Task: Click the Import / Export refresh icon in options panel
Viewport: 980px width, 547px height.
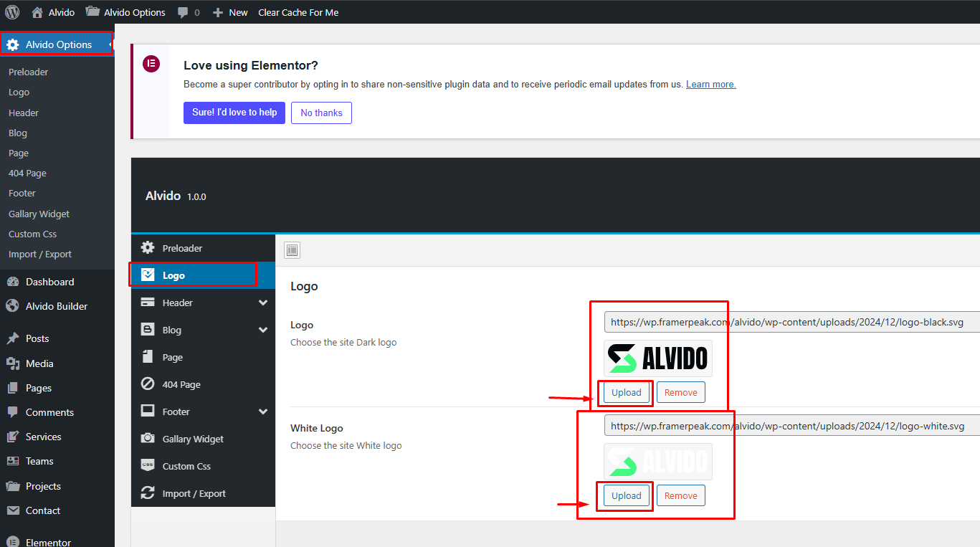Action: tap(148, 493)
